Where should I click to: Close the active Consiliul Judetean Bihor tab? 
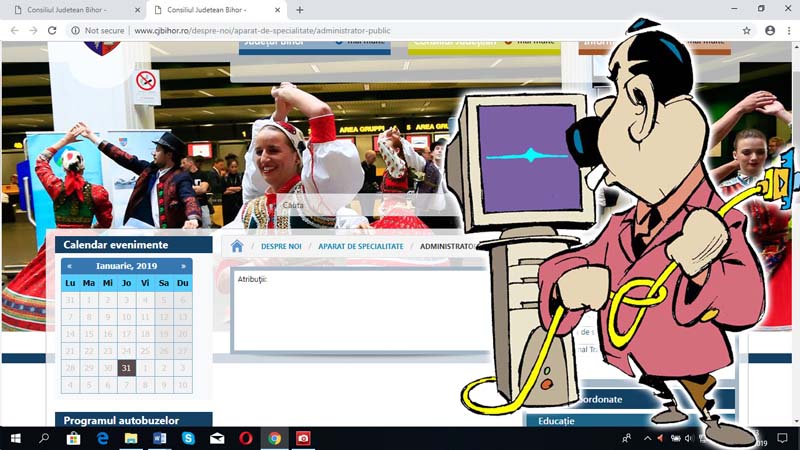[x=278, y=10]
